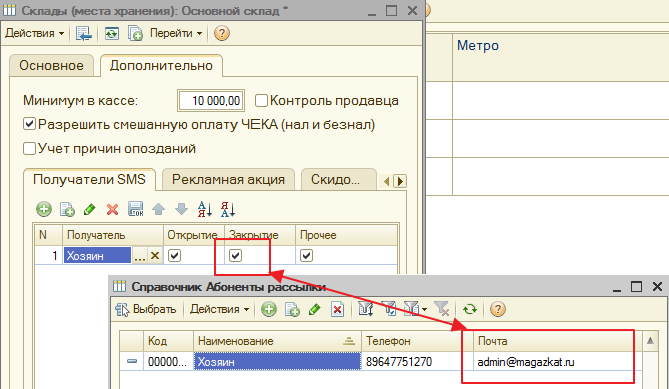Open Действия menu in Абоненты рассылки window
This screenshot has width=669, height=389.
click(x=219, y=309)
